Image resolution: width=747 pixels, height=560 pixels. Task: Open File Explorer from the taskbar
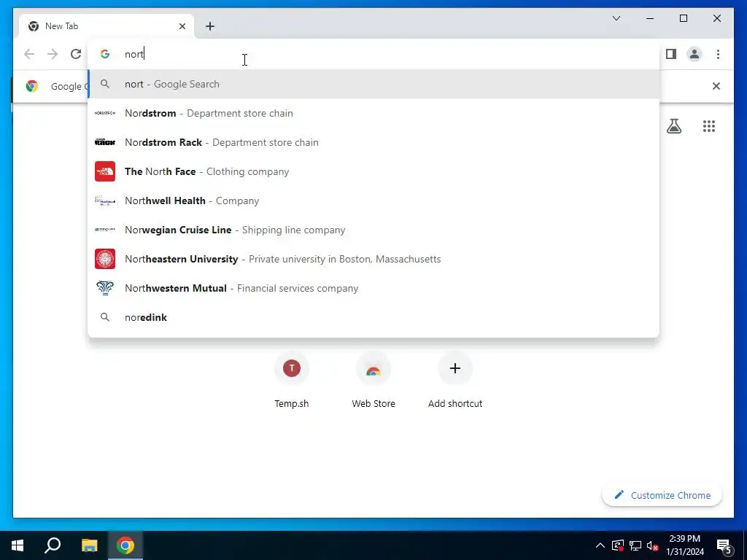(89, 545)
